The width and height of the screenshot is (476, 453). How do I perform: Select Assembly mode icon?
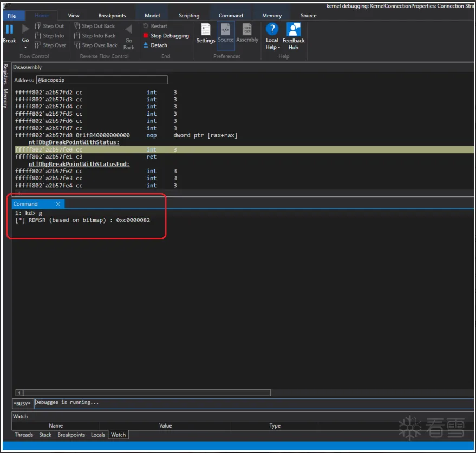tap(247, 29)
